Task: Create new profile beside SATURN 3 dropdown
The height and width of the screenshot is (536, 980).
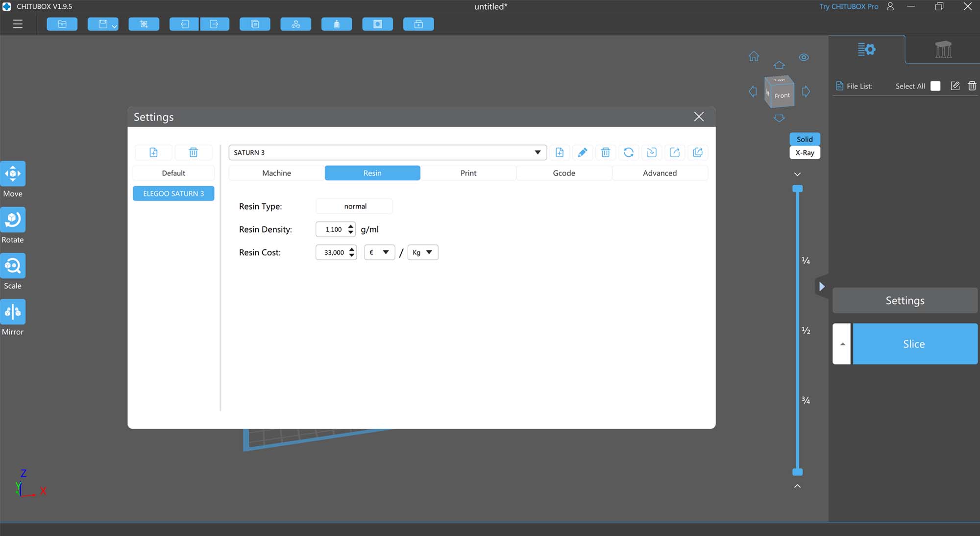Action: (560, 152)
